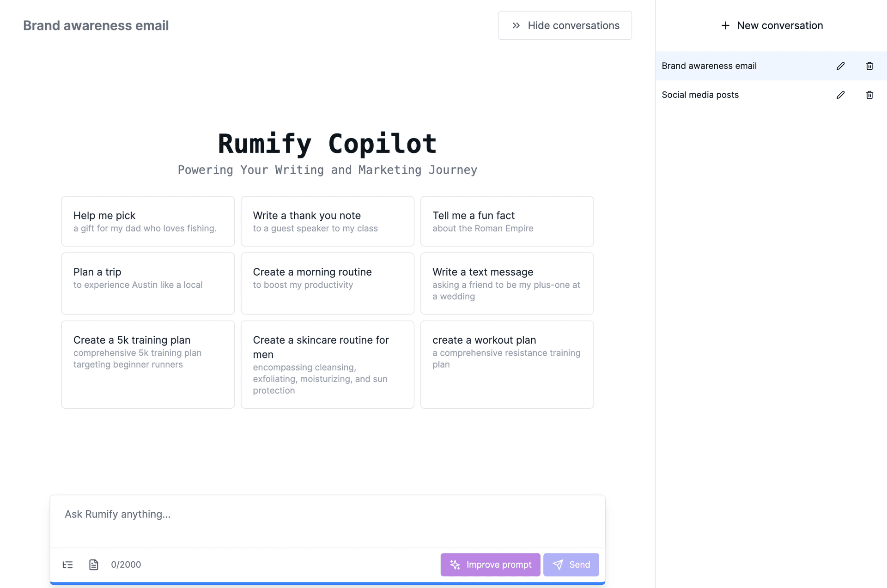This screenshot has width=887, height=588.
Task: Choose the 'Help me pick' suggestion card
Action: point(148,221)
